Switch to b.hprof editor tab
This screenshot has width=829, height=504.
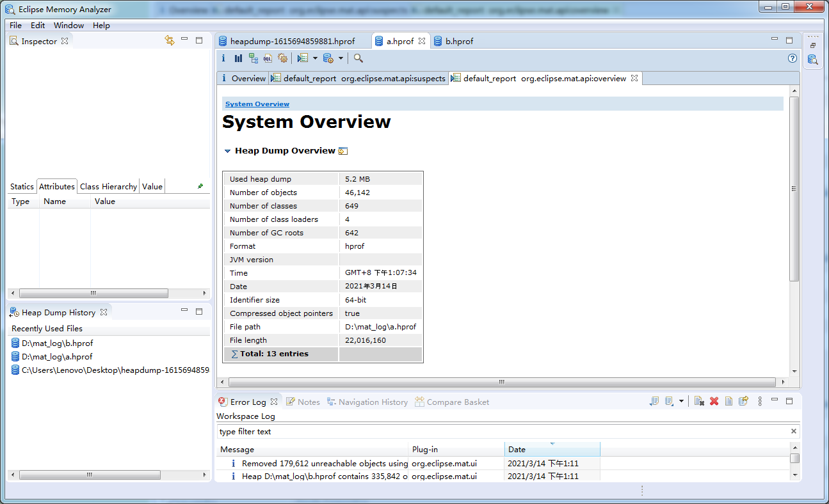pos(453,41)
